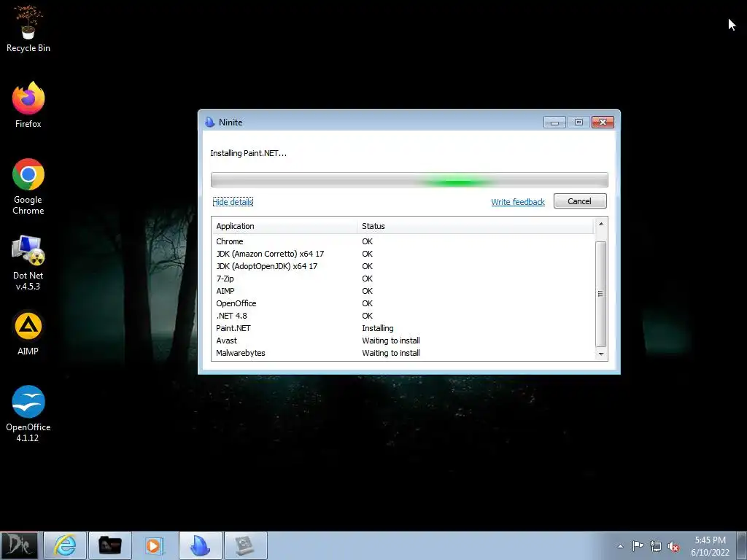Image resolution: width=747 pixels, height=560 pixels.
Task: Select the AIMP row in the Ninite list
Action: (403, 291)
